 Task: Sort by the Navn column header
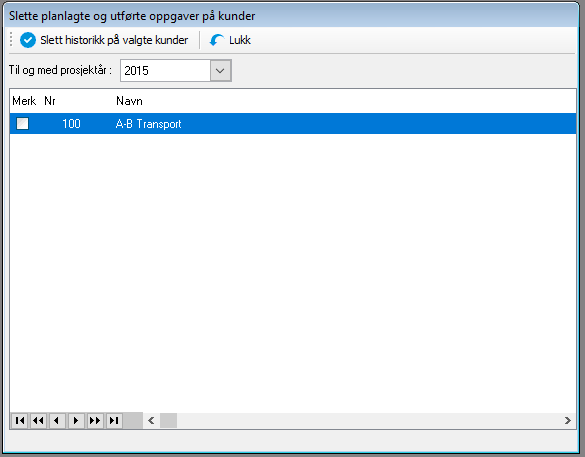point(129,101)
